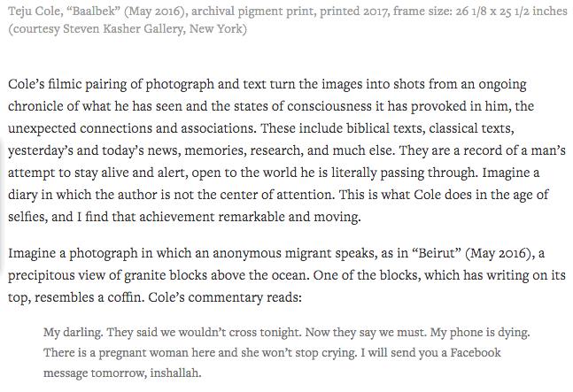Click the word "selfies" in the first paragraph
Image resolution: width=573 pixels, height=392 pixels.
tap(27, 217)
